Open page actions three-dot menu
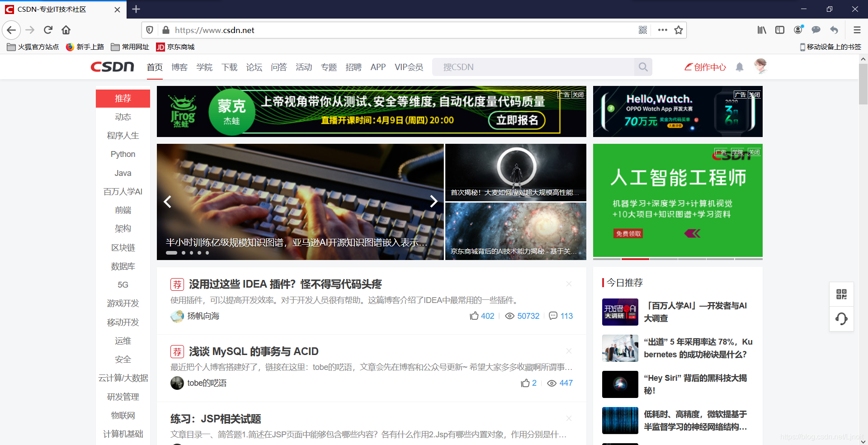The width and height of the screenshot is (868, 445). (663, 30)
